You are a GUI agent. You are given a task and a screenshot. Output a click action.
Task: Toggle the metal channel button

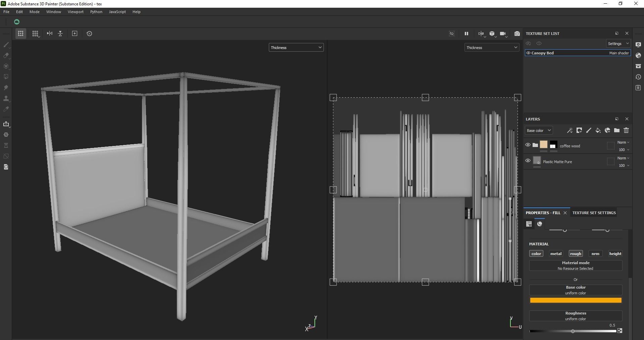pyautogui.click(x=556, y=254)
